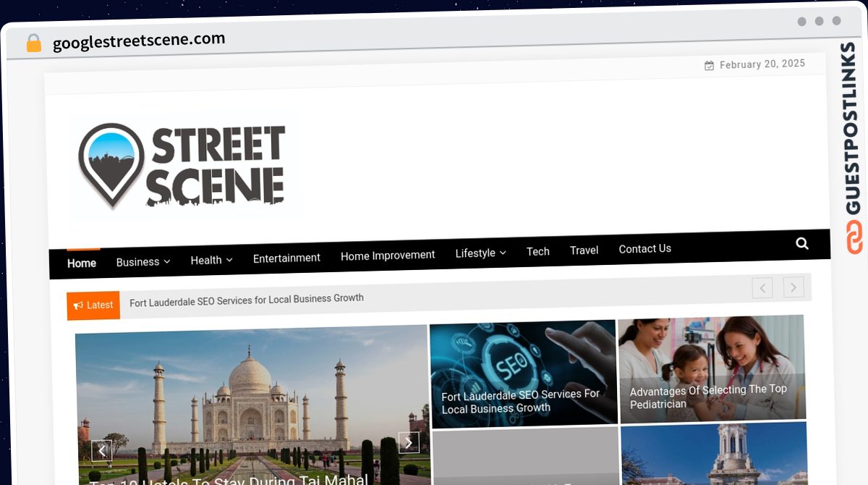Expand the Health menu dropdown
Screen dimensions: 868x485
click(211, 260)
